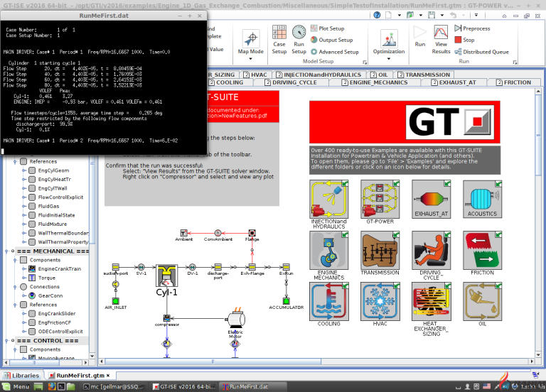Expand the open-file dropdown arrow
Viewport: 546px width, 392px height.
[x=421, y=16]
